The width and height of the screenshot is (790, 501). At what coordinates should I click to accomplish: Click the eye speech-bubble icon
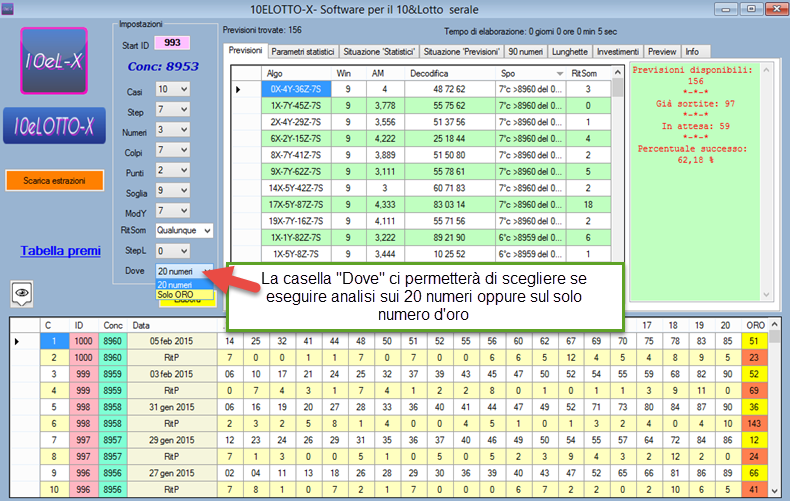point(22,293)
